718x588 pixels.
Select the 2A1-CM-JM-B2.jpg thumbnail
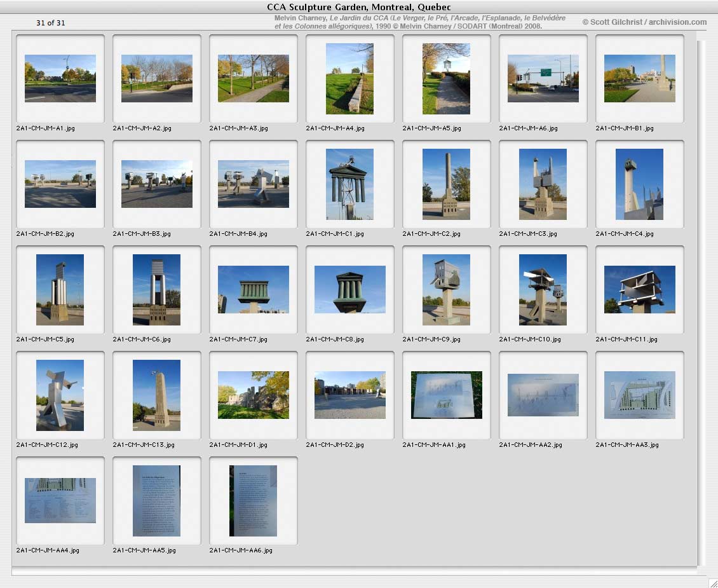(x=60, y=184)
